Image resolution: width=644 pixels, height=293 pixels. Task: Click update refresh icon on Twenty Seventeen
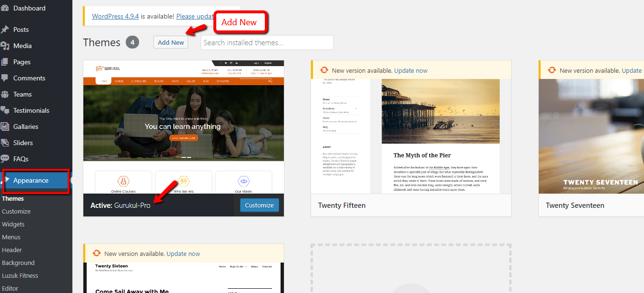pyautogui.click(x=552, y=70)
